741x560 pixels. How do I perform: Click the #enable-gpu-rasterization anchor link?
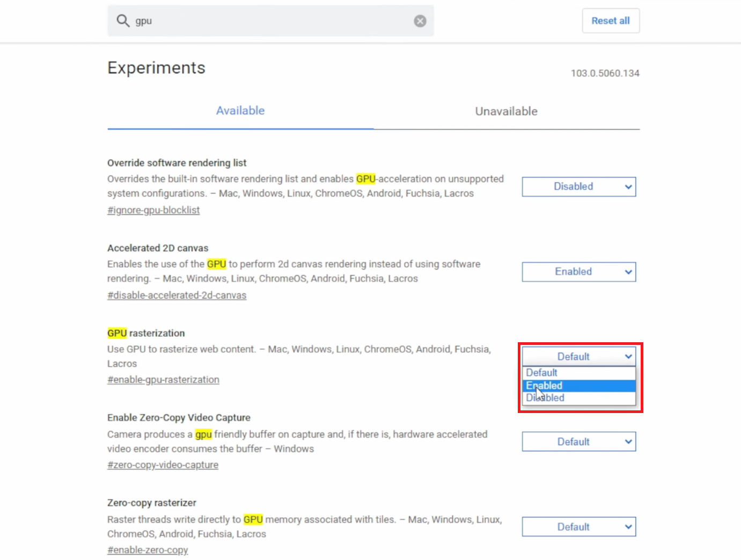[163, 380]
